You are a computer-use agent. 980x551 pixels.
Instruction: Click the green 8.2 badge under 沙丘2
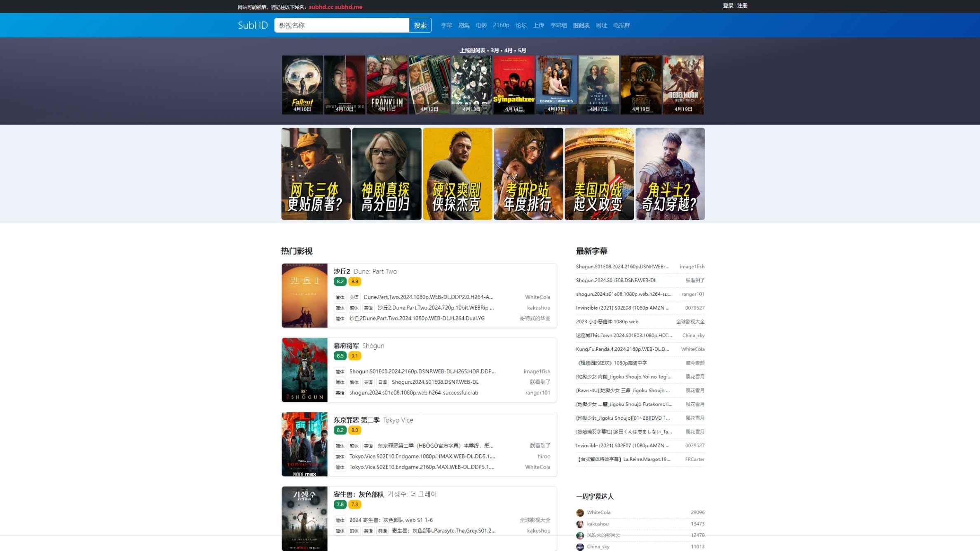click(x=340, y=282)
